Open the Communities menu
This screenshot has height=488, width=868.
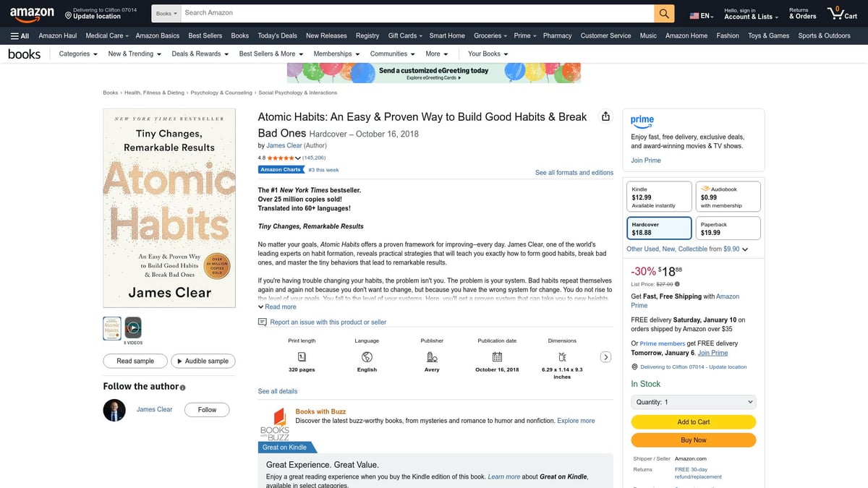[x=392, y=53]
